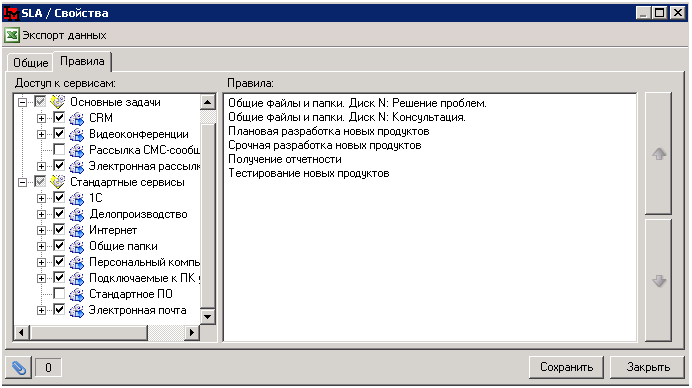Expand the Делопроизводство tree node

pos(41,214)
